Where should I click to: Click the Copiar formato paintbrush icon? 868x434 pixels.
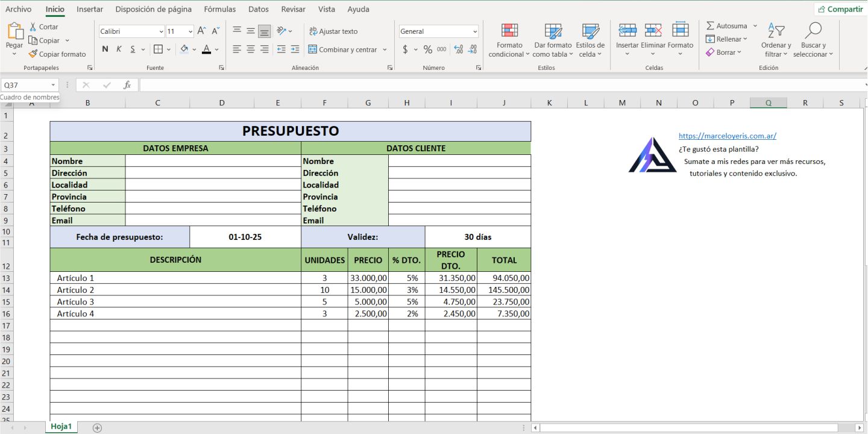[33, 54]
